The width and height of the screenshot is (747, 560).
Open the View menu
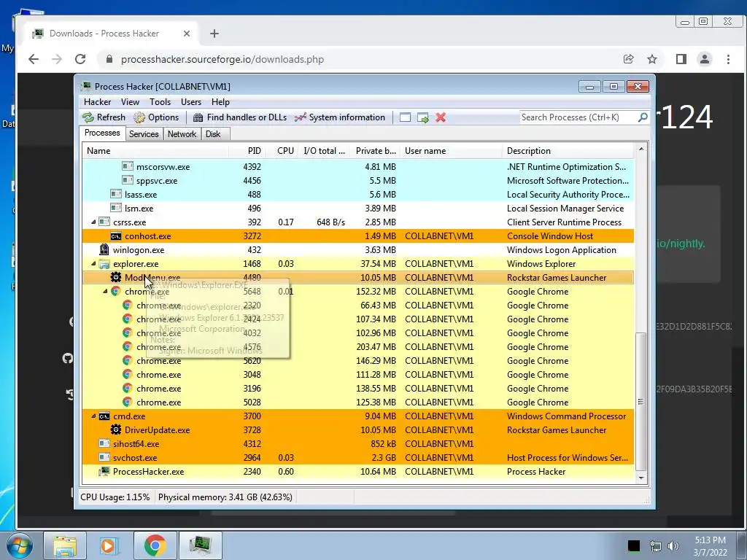(130, 102)
